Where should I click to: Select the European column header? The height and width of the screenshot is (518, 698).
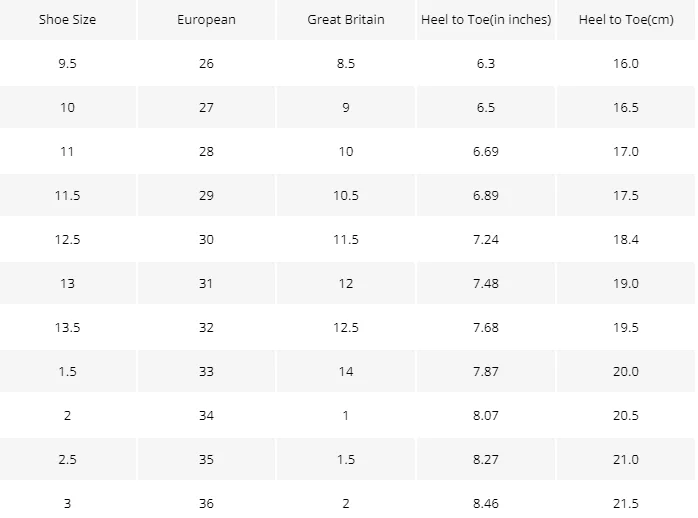pos(206,20)
